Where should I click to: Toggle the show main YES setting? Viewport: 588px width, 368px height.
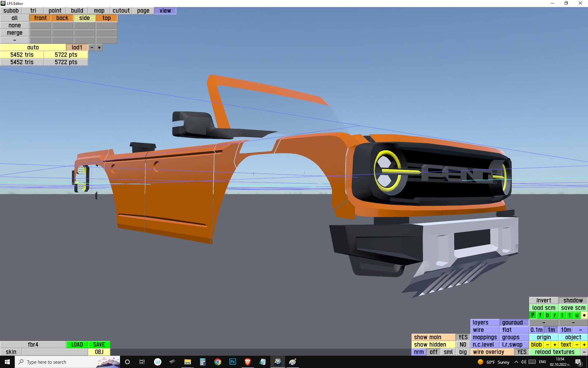[463, 337]
